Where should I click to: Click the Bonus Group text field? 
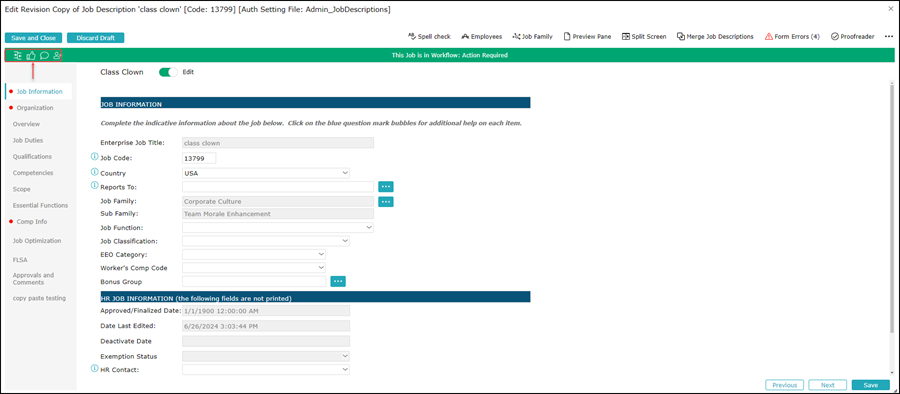[x=254, y=281]
